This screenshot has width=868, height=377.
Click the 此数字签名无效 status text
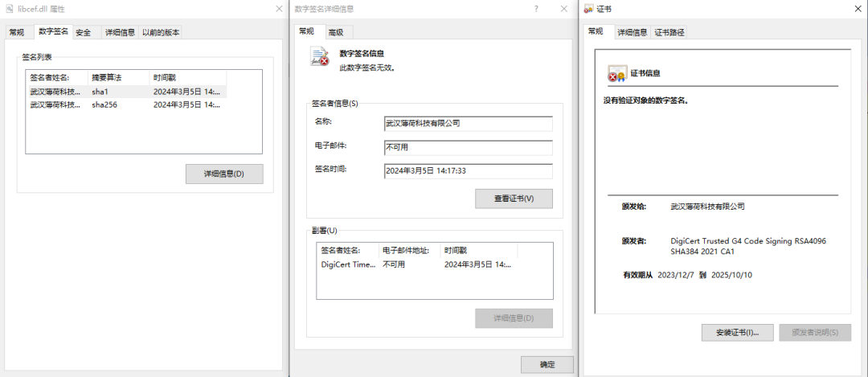coord(367,68)
